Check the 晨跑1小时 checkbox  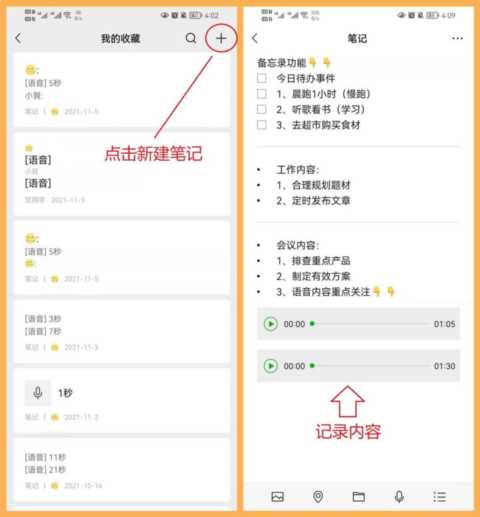tap(262, 94)
